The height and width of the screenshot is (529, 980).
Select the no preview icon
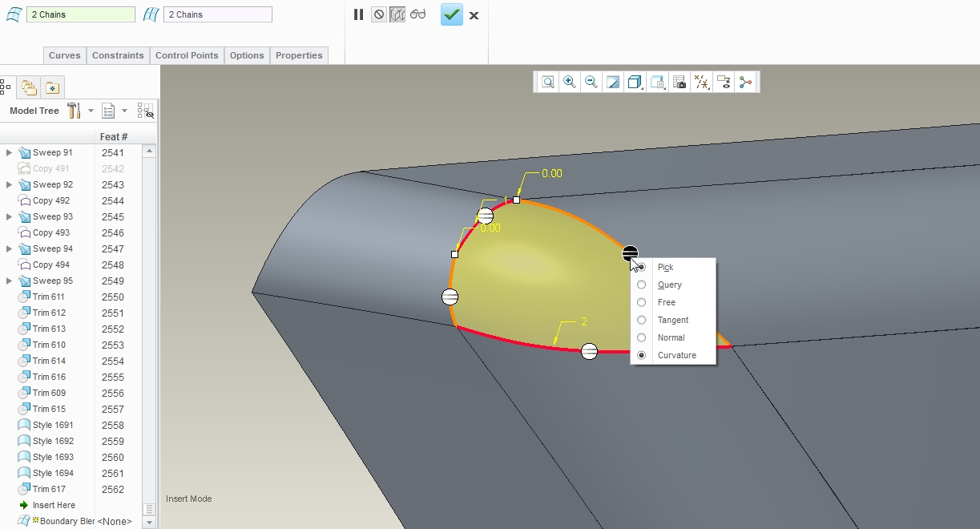pos(378,14)
